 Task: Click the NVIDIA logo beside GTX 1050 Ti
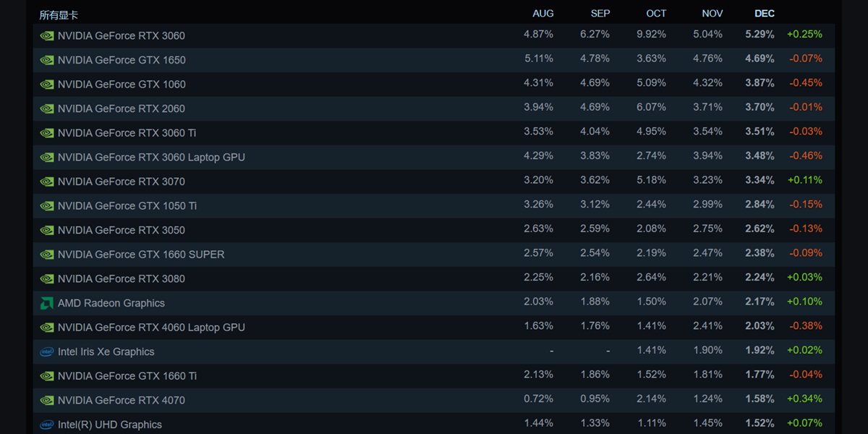point(47,206)
